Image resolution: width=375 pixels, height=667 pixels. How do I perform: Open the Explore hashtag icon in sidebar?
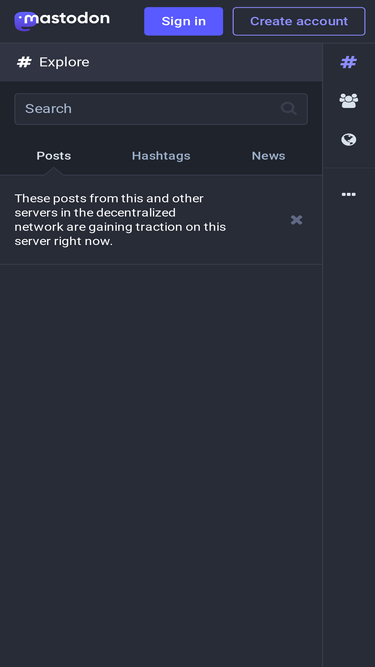point(348,63)
